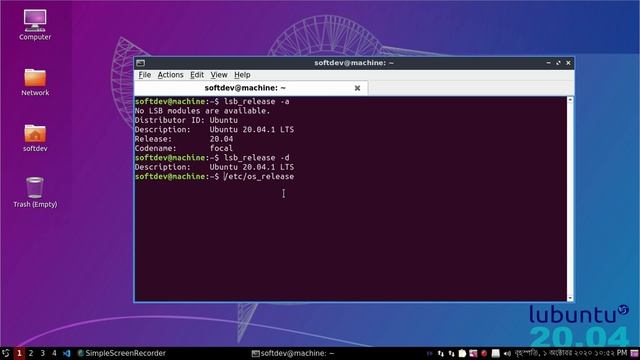Screen dimensions: 640x360
Task: Open the Help menu in the terminal
Action: pyautogui.click(x=242, y=75)
